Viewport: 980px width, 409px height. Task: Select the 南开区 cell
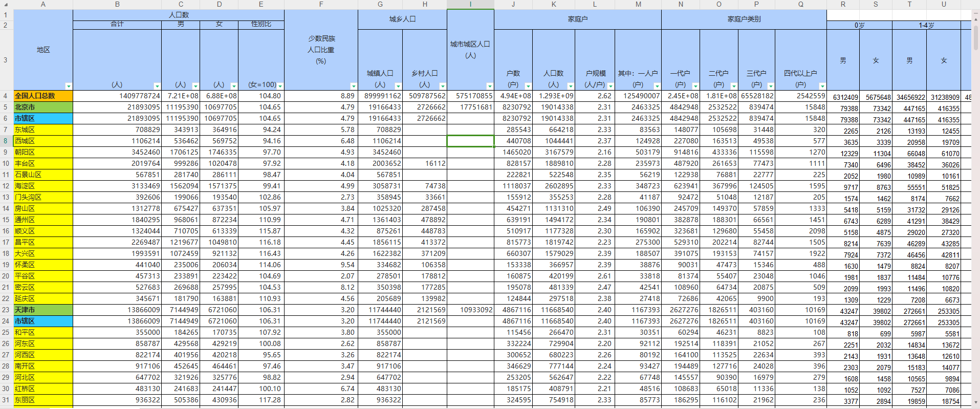43,366
